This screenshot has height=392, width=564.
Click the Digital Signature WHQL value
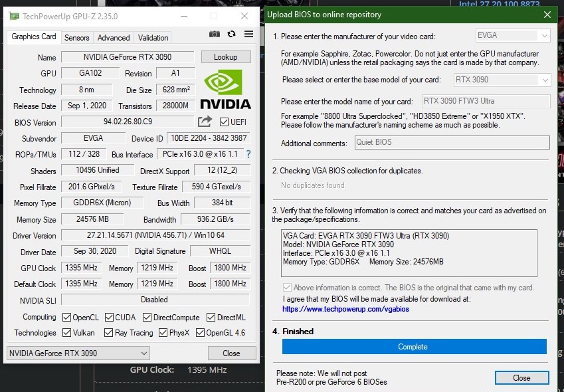[220, 251]
